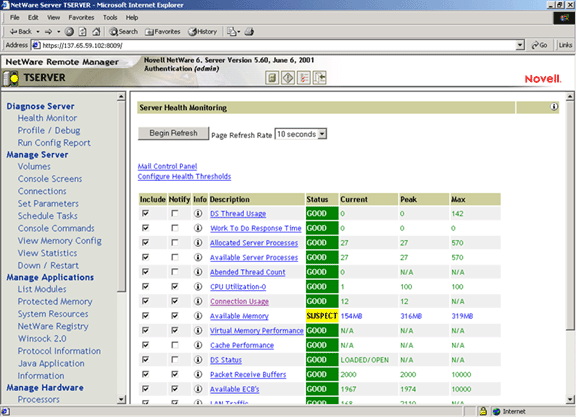The image size is (576, 417).
Task: Click the diamond-shaped NetWare header icon
Action: [x=288, y=78]
